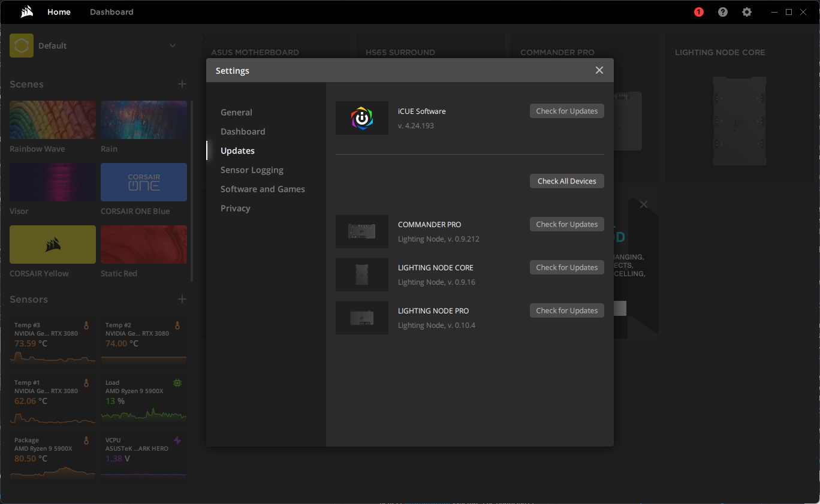Click the CPU Load chip icon
The height and width of the screenshot is (504, 820).
pos(177,382)
